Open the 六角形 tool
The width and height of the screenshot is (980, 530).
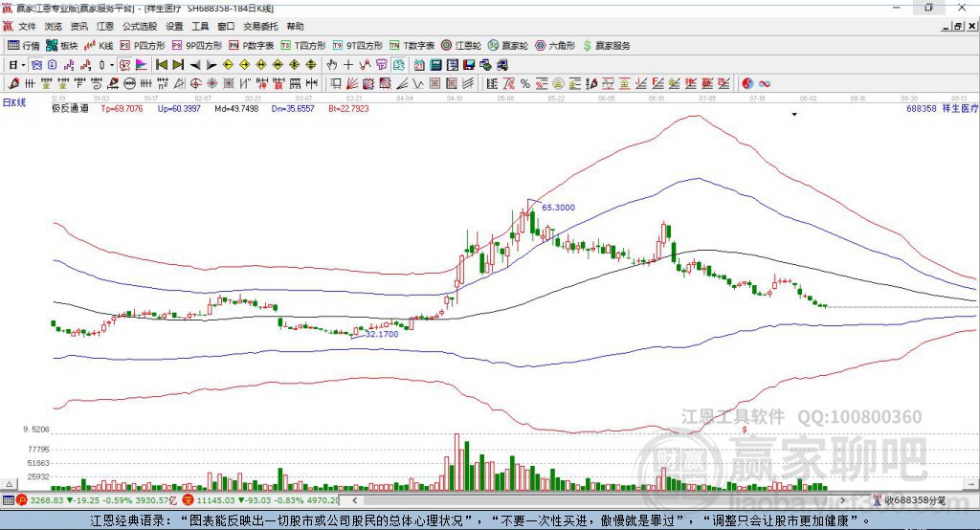pyautogui.click(x=555, y=46)
